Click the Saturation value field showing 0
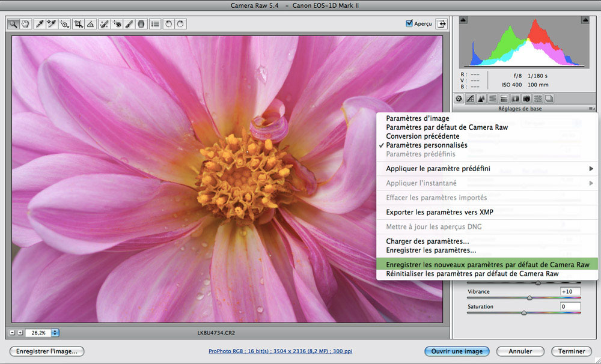This screenshot has height=364, width=601. point(570,306)
